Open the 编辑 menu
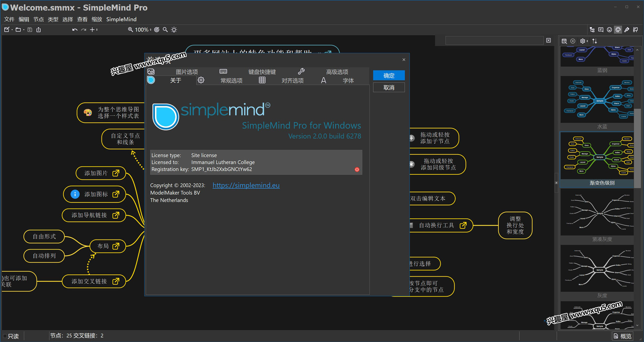The height and width of the screenshot is (342, 644). click(x=24, y=19)
